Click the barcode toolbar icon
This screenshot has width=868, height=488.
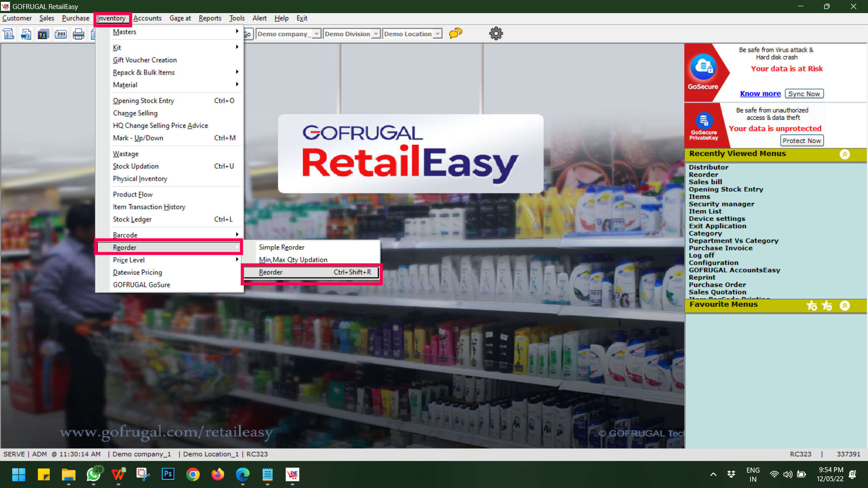(61, 34)
